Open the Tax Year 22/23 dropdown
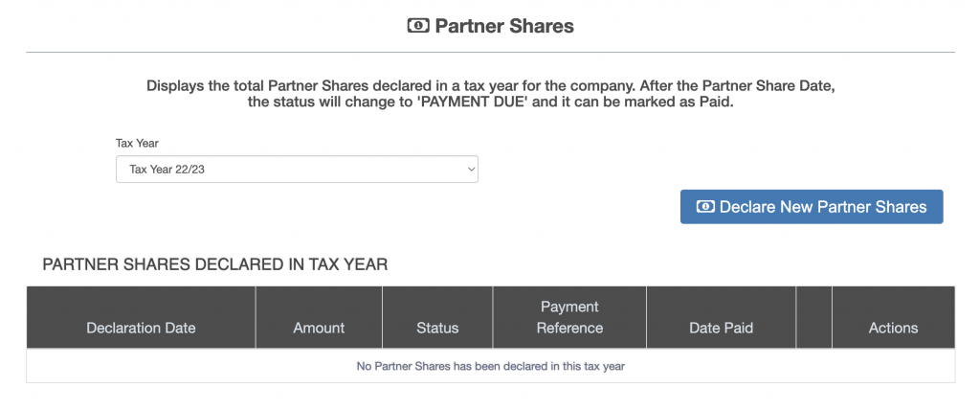Image resolution: width=980 pixels, height=411 pixels. point(297,170)
